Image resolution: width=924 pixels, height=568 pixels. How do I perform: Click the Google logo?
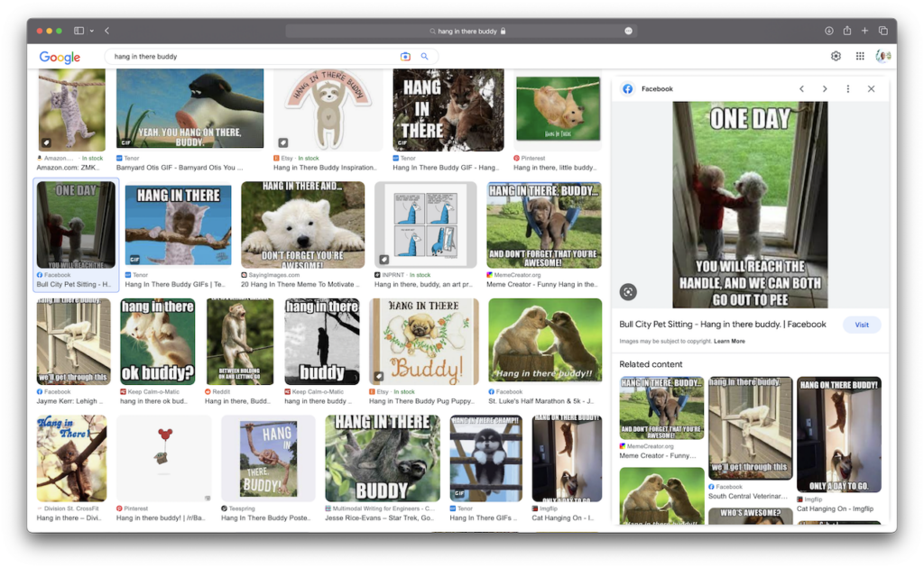[60, 57]
